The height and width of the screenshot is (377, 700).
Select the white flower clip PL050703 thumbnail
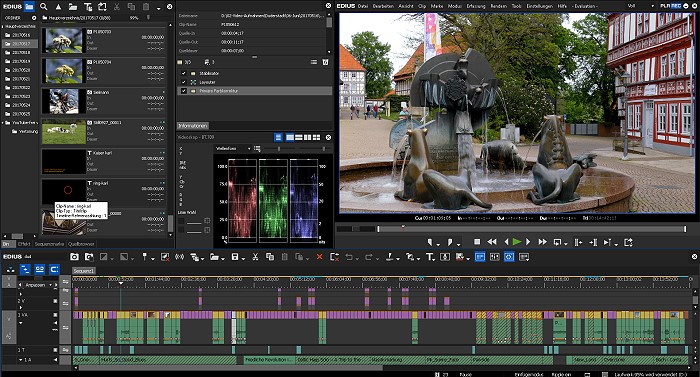[x=63, y=41]
